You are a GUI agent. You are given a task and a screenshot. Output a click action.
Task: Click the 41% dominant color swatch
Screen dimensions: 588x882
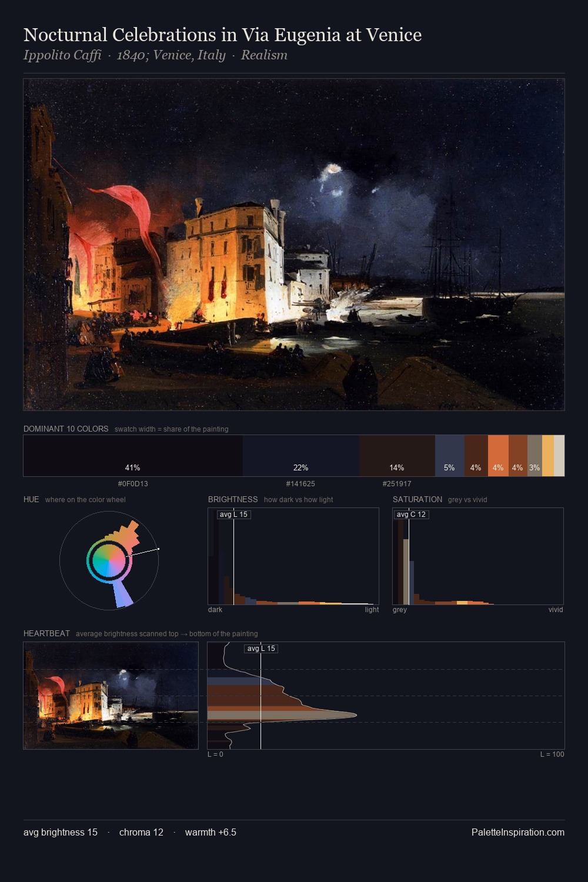133,456
